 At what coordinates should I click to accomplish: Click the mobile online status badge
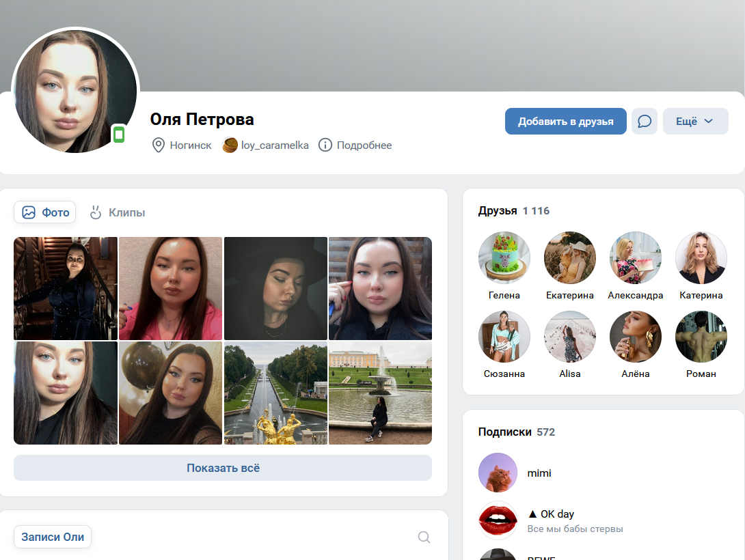119,135
